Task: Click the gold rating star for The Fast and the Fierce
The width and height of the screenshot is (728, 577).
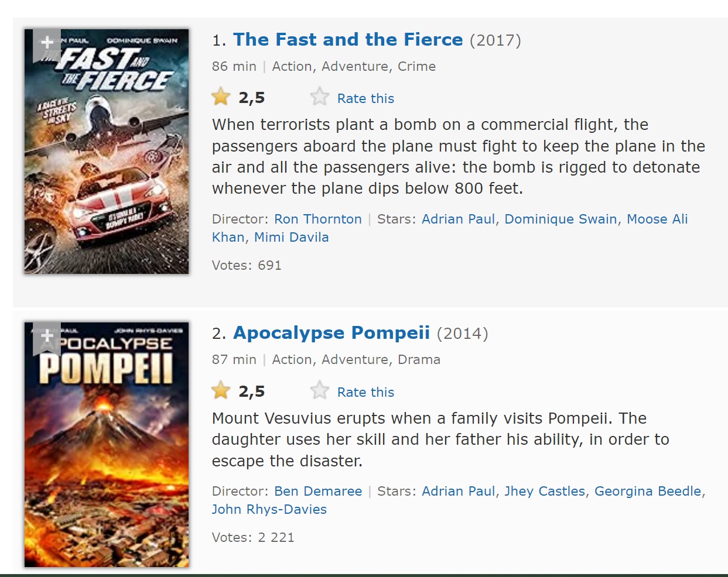Action: point(221,97)
